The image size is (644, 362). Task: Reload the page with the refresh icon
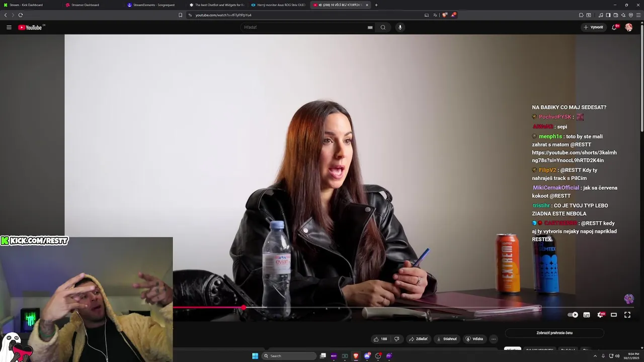[x=20, y=15]
